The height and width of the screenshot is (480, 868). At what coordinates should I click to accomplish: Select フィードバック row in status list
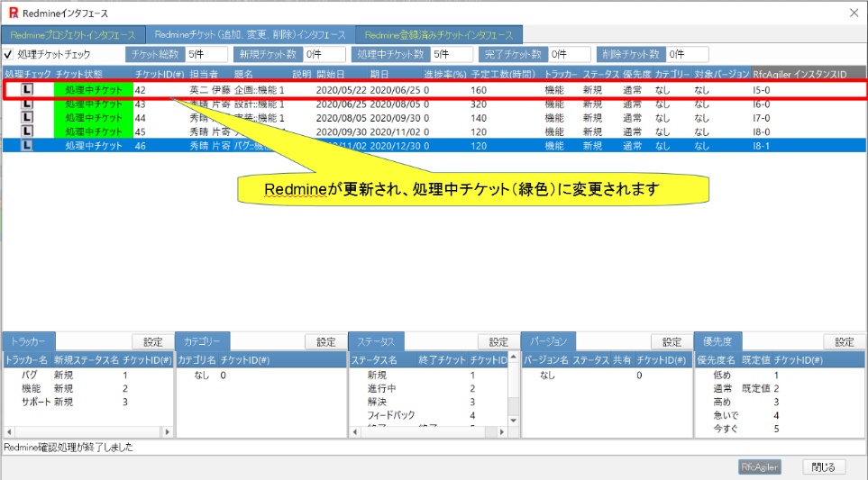pos(429,415)
